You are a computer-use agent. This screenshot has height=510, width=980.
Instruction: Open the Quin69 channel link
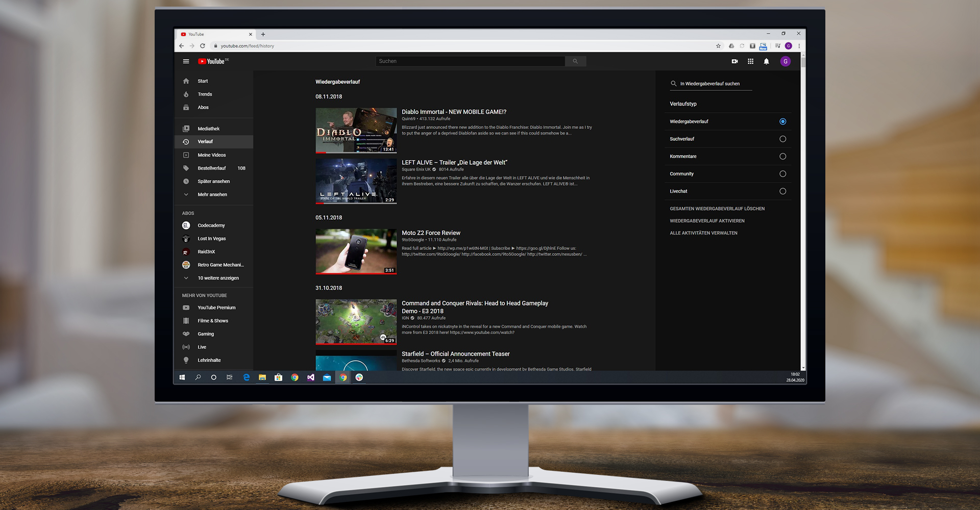[x=409, y=119]
